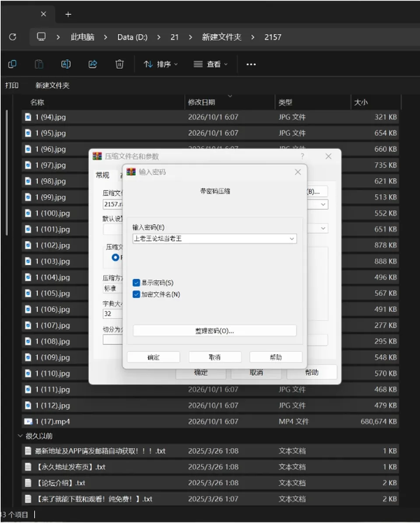Toggle the 加密文件名(N) checkbox

point(136,294)
